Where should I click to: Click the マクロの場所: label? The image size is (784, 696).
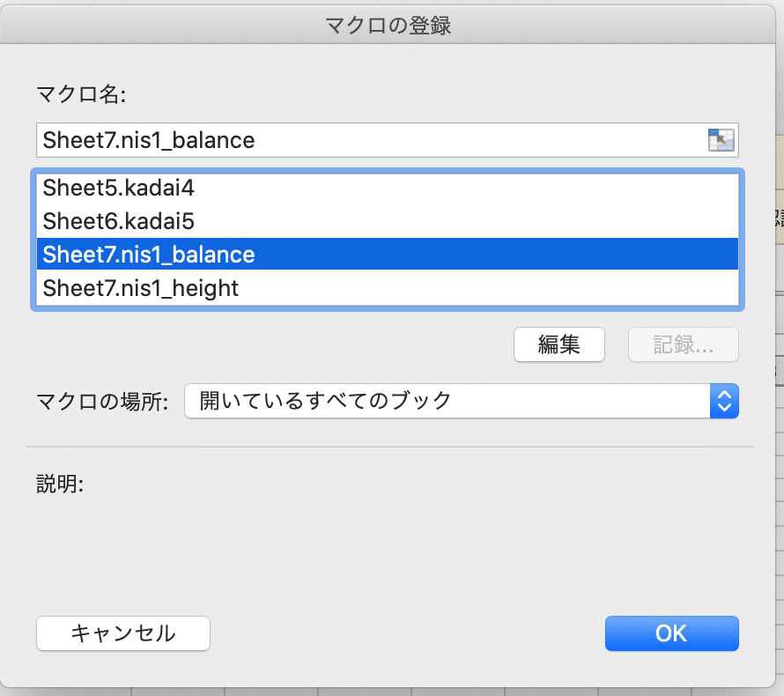(x=102, y=402)
